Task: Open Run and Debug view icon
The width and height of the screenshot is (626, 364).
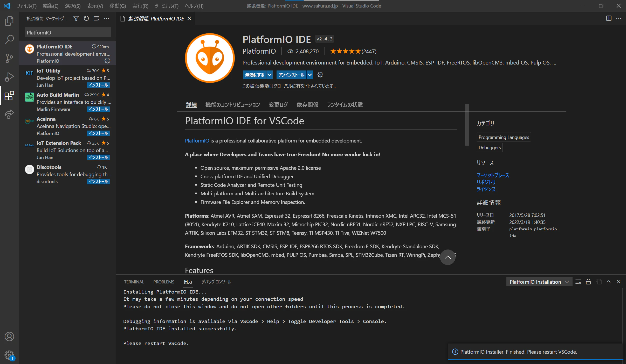Action: coord(9,77)
